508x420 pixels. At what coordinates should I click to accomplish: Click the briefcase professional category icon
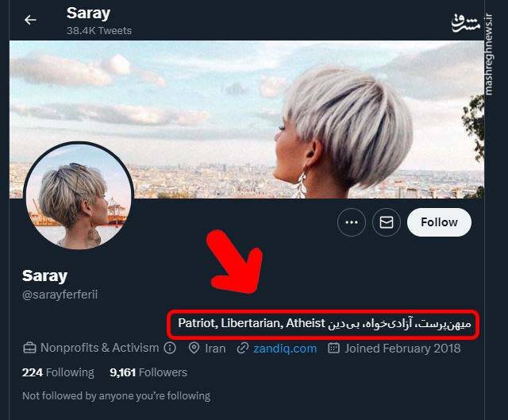29,348
